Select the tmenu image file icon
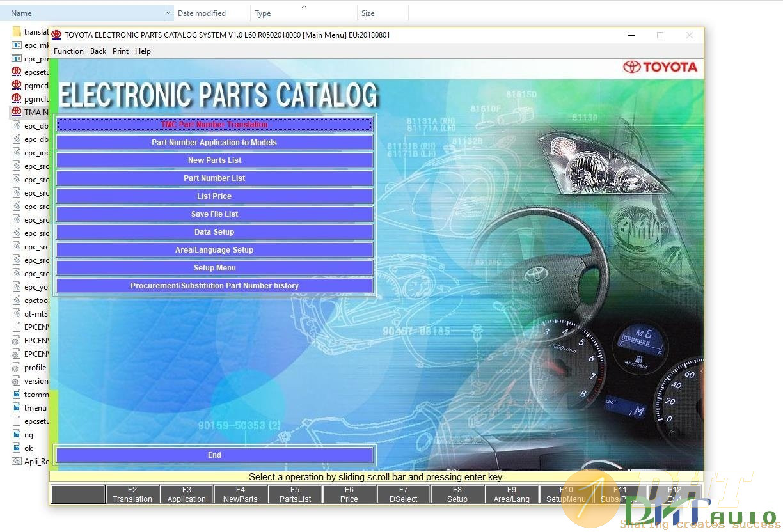Image resolution: width=783 pixels, height=532 pixels. (x=17, y=408)
